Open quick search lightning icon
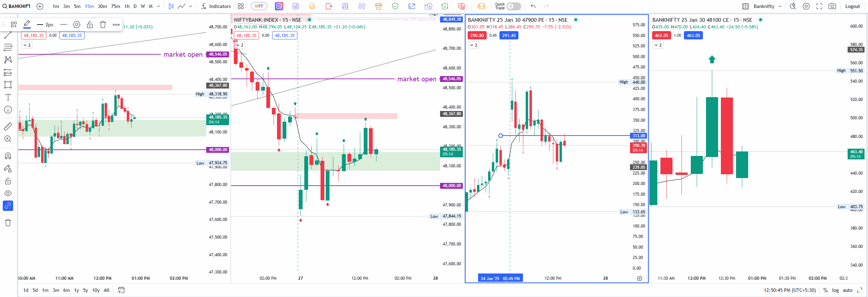 coord(793,6)
